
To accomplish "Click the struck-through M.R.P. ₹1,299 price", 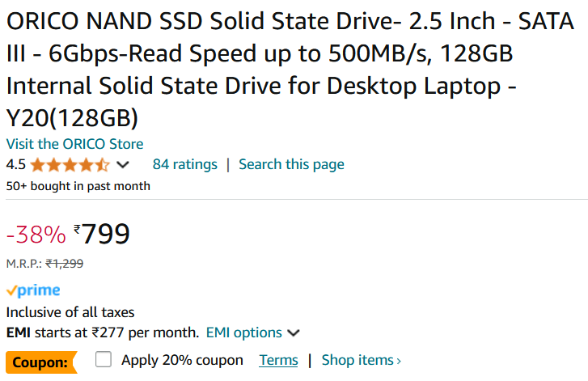I will click(64, 264).
